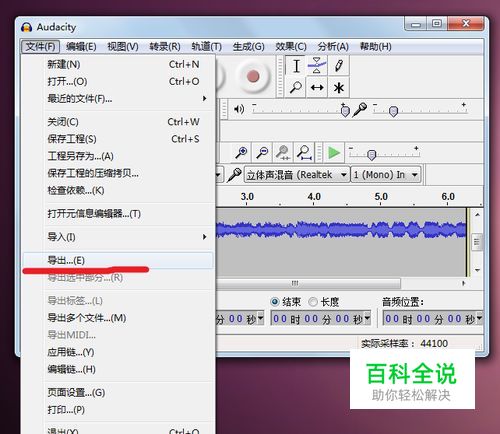Screen dimensions: 500x434
Task: Expand the 导入(I) submenu
Action: pyautogui.click(x=118, y=237)
